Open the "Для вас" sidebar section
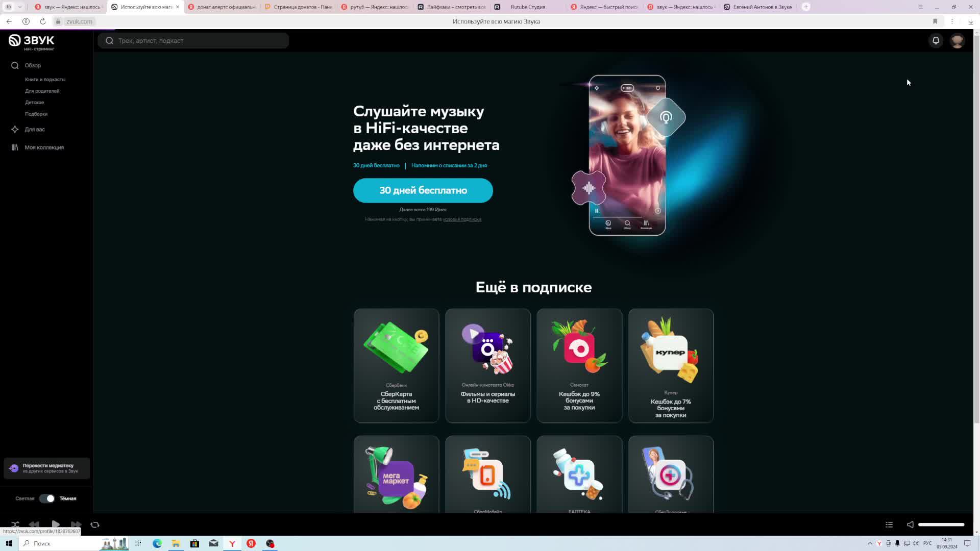The width and height of the screenshot is (980, 551). pos(35,130)
